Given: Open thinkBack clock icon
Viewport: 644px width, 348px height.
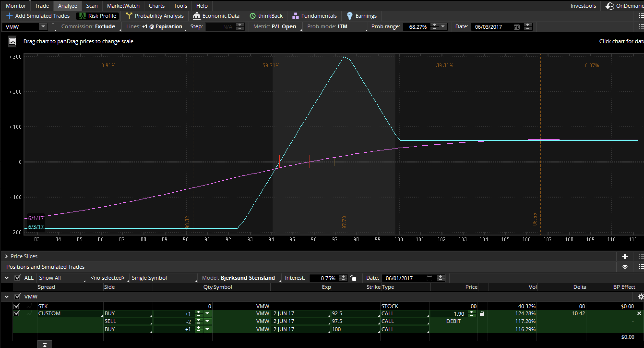Looking at the screenshot, I should (252, 16).
